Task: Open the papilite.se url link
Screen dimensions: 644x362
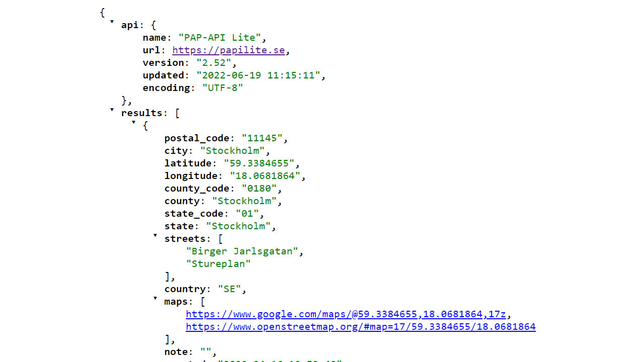Action: [228, 50]
